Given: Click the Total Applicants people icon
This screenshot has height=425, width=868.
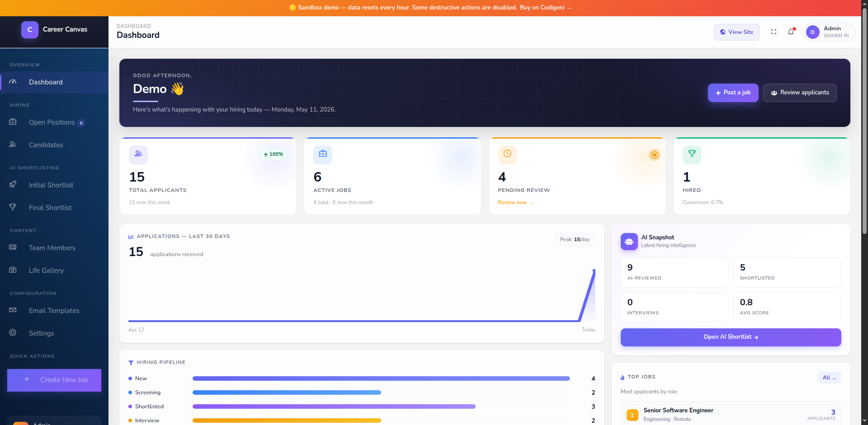Looking at the screenshot, I should (x=138, y=154).
